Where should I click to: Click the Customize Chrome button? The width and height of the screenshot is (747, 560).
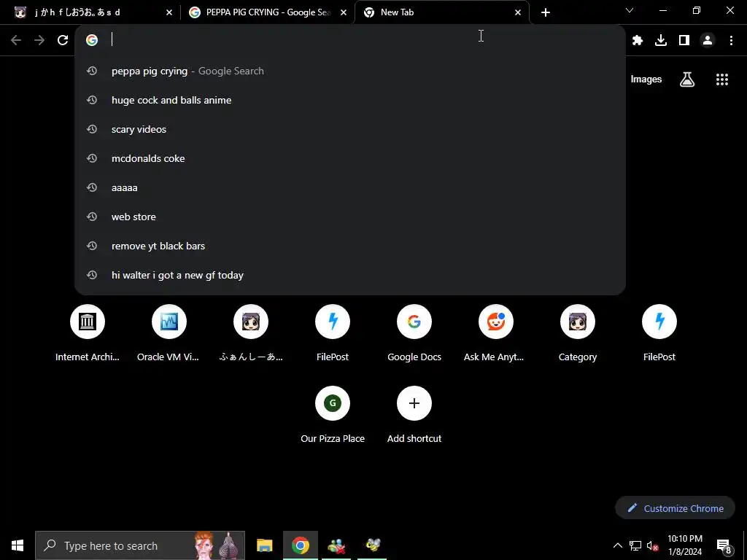point(675,508)
